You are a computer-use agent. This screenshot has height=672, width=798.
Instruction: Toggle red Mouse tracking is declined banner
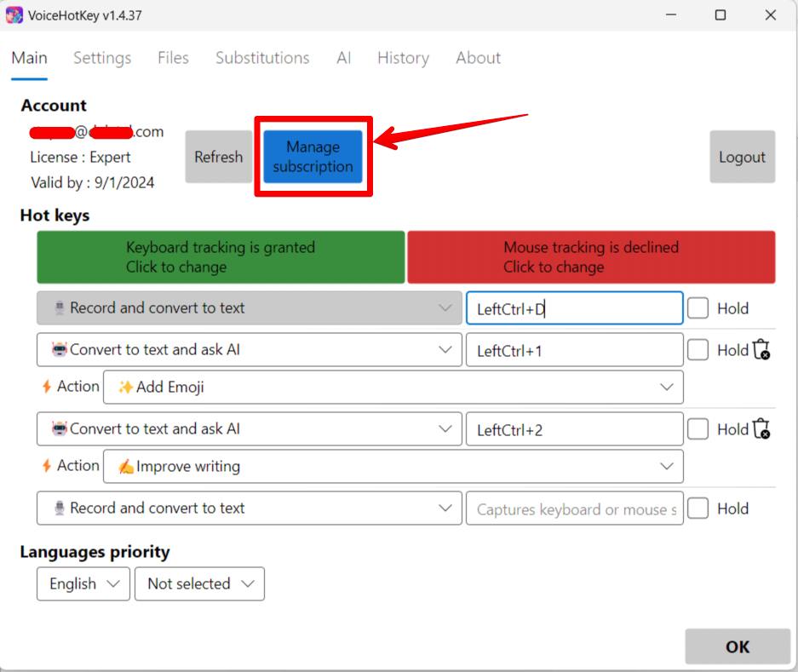coord(591,257)
